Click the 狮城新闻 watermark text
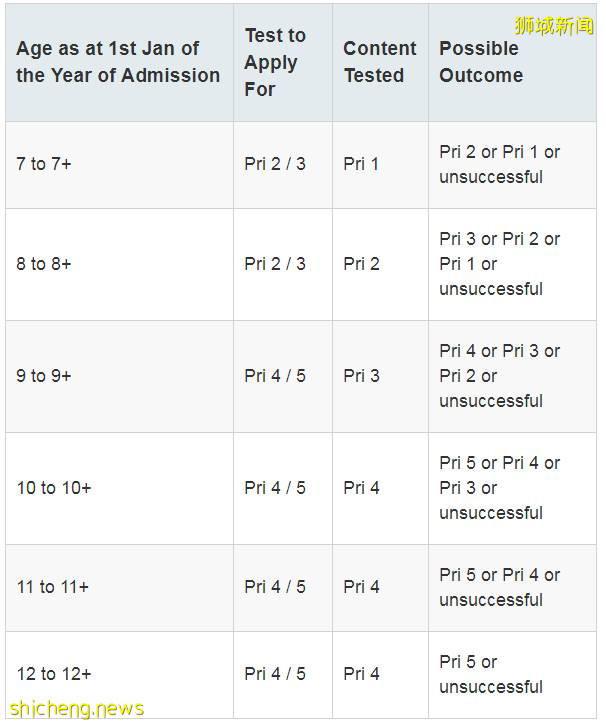 tap(553, 26)
